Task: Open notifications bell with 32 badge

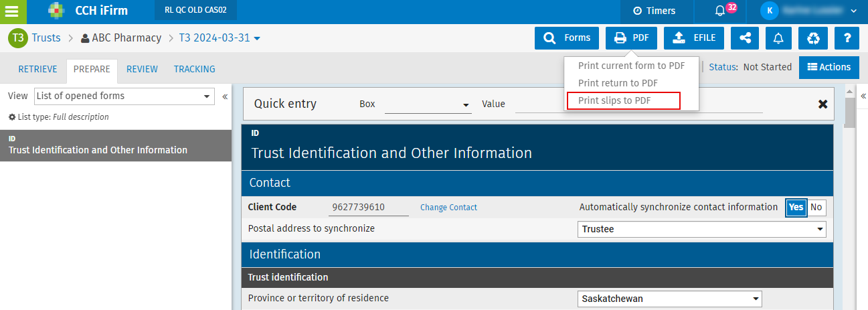Action: tap(721, 11)
